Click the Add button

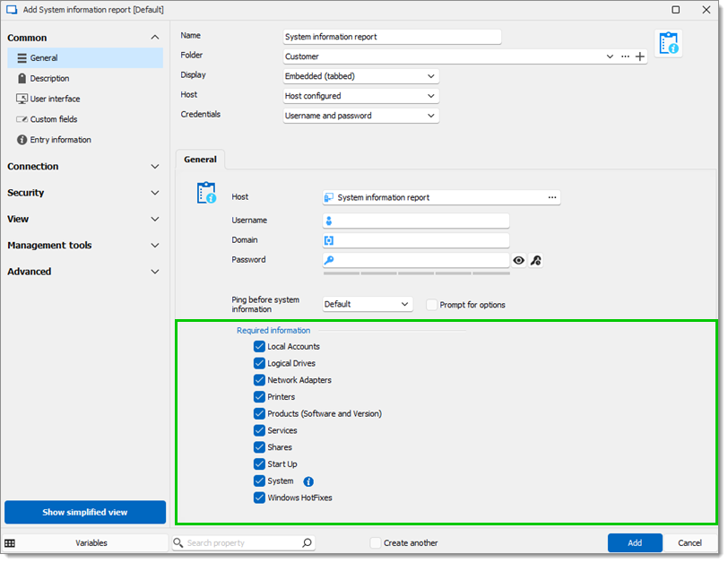635,543
